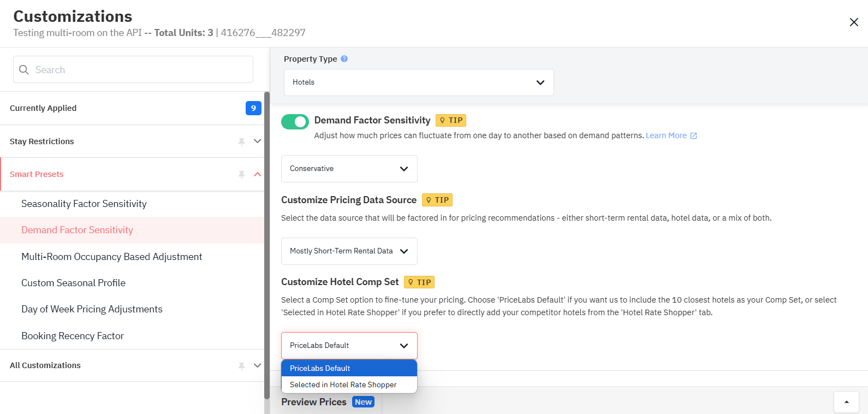The height and width of the screenshot is (414, 868).
Task: Click the Currently Applied count badge 9
Action: point(253,108)
